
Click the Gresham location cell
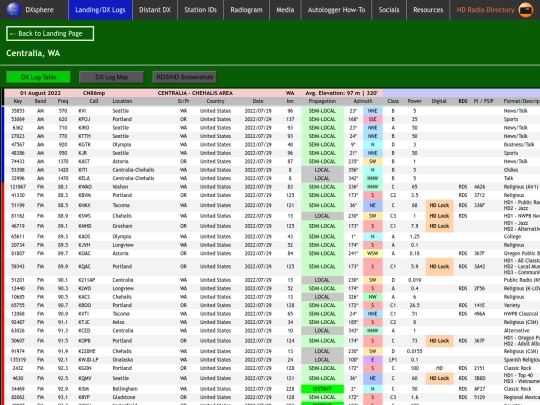(121, 226)
